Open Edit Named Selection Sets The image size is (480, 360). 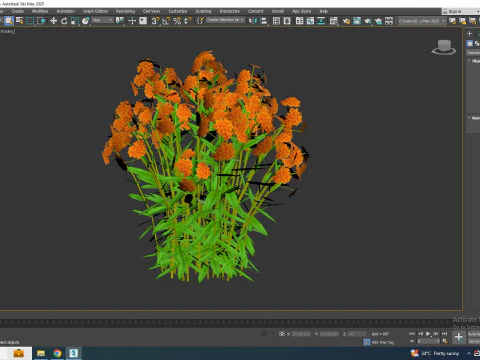(x=200, y=21)
